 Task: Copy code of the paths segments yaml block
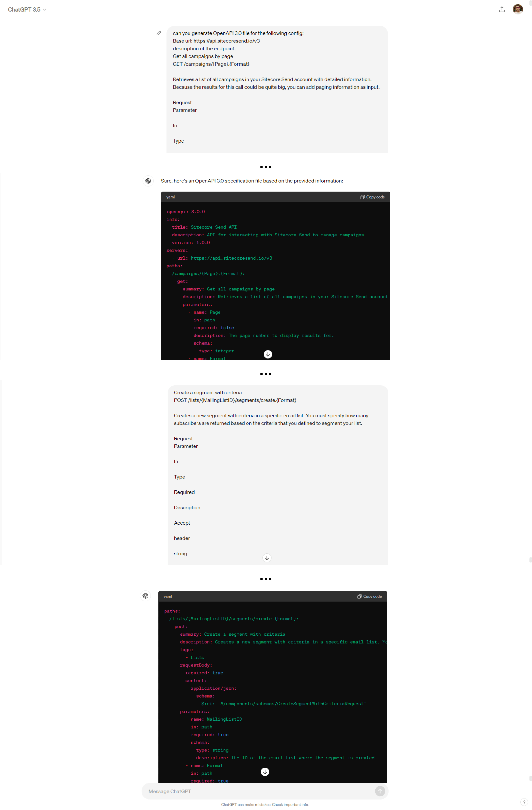(369, 596)
